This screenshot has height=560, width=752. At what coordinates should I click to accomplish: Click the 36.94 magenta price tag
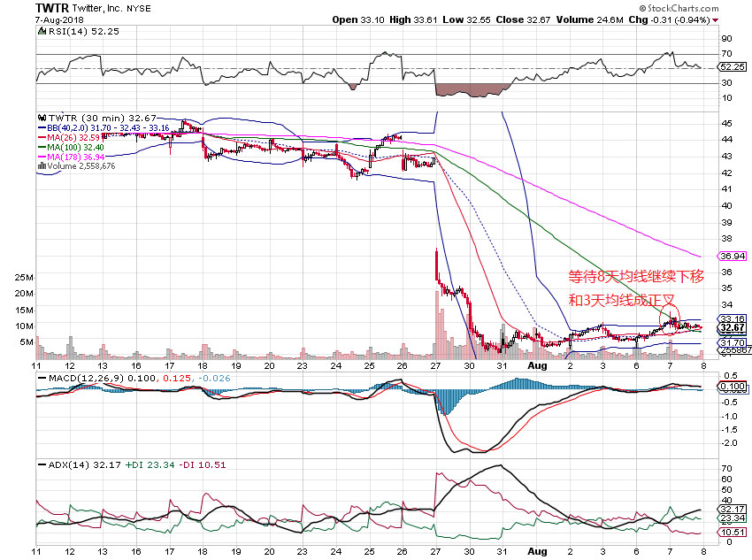coord(733,256)
